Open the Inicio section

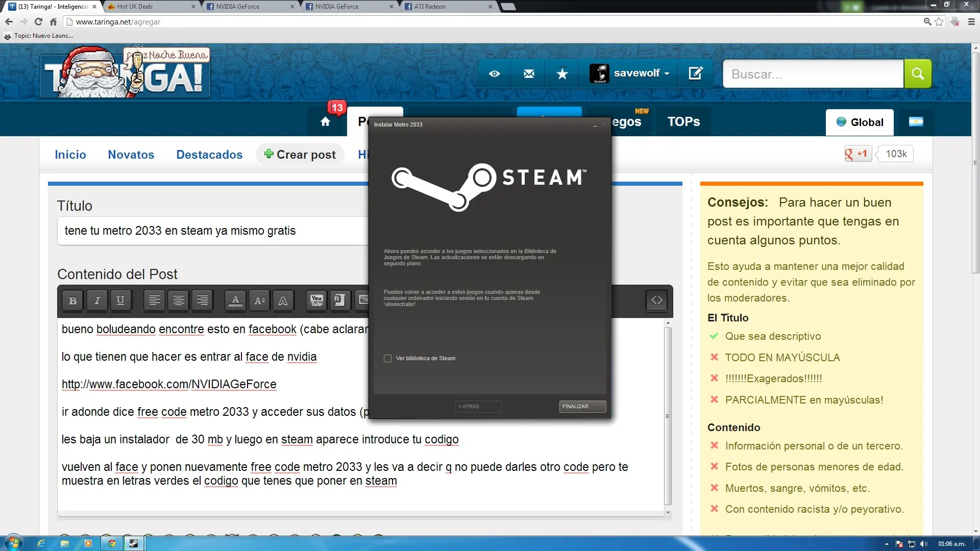pyautogui.click(x=70, y=155)
